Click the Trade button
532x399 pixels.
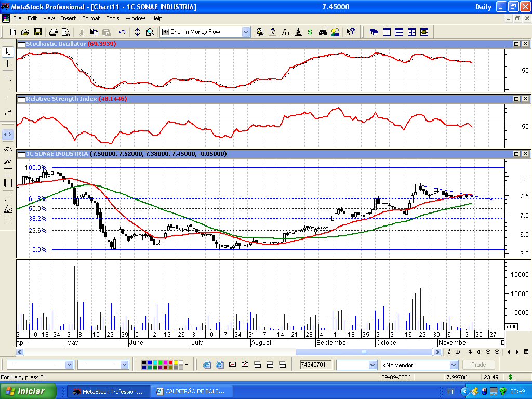(x=478, y=365)
